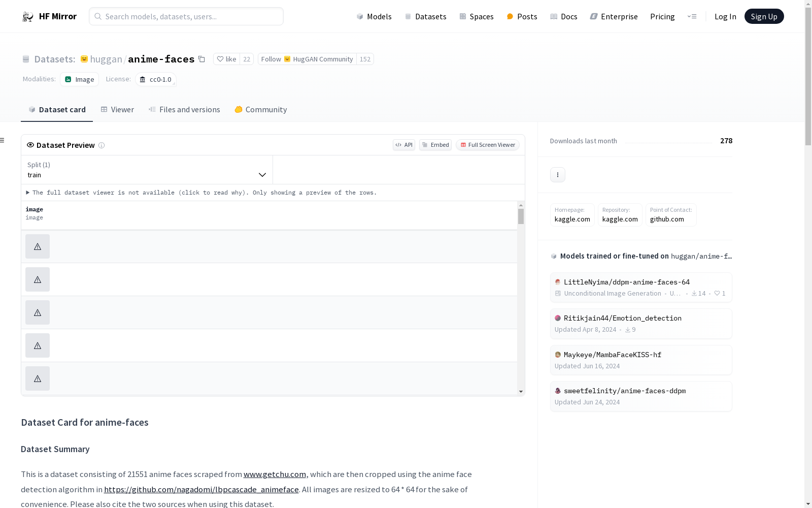Toggle the left sidebar outline icon
The height and width of the screenshot is (508, 812).
click(3, 140)
